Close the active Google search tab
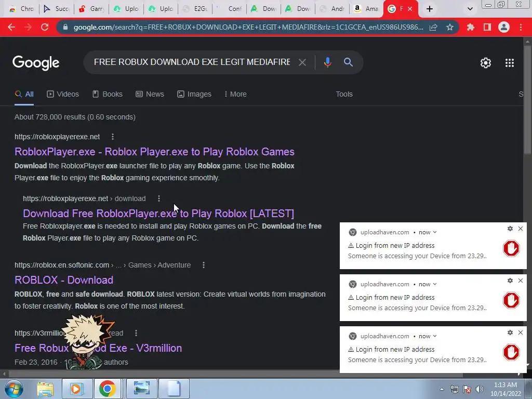This screenshot has width=532, height=399. coord(410,9)
